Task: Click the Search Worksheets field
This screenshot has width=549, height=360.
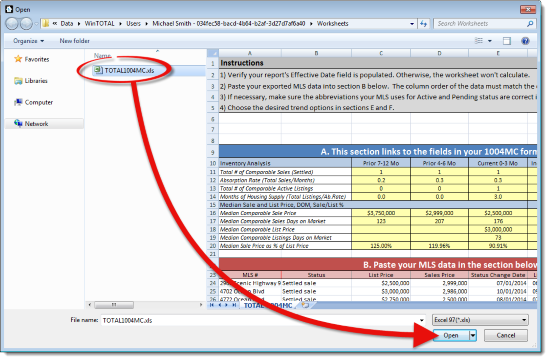Action: pos(480,24)
